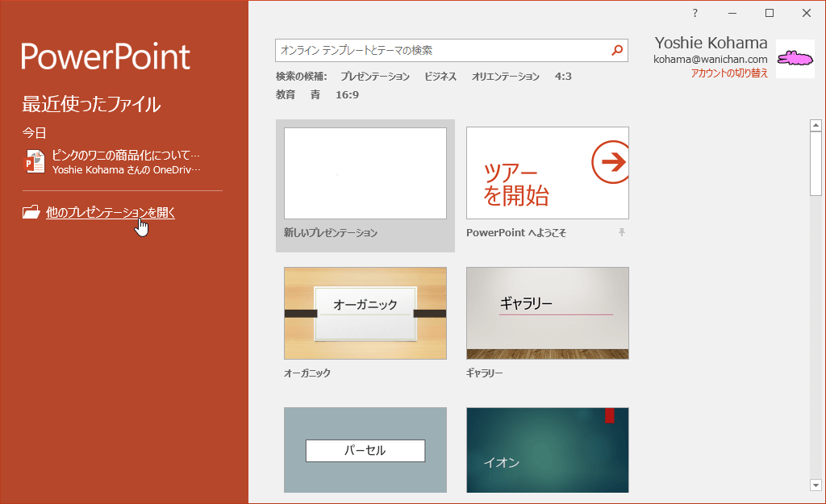
Task: Click the search magnifier icon
Action: click(617, 50)
